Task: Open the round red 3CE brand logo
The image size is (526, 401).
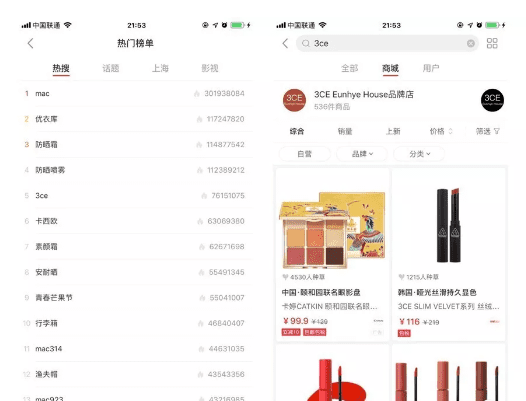Action: pyautogui.click(x=294, y=100)
